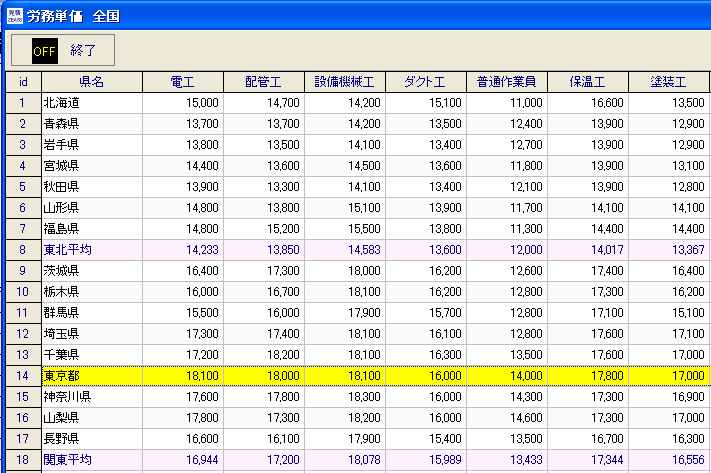Click row number 5 for 秋田県
Screen dimensions: 711x473
tap(22, 187)
